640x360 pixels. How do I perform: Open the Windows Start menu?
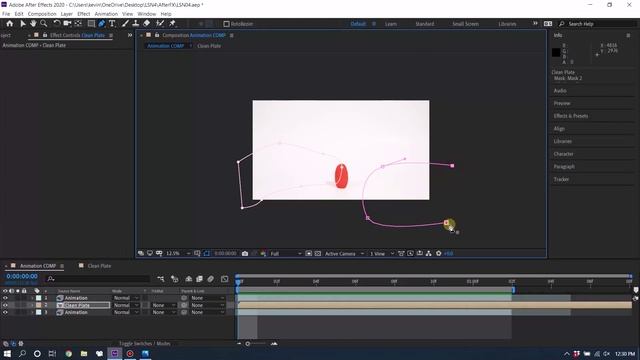(7, 353)
